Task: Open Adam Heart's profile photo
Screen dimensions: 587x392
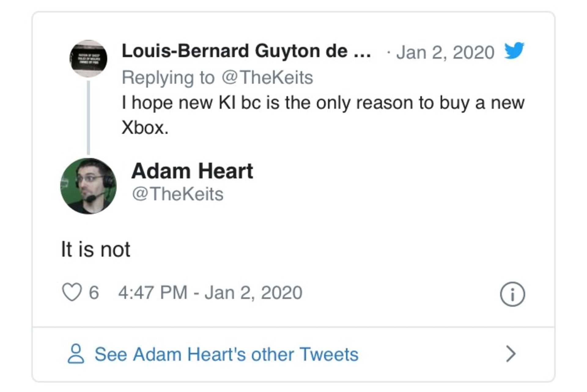Action: [88, 186]
